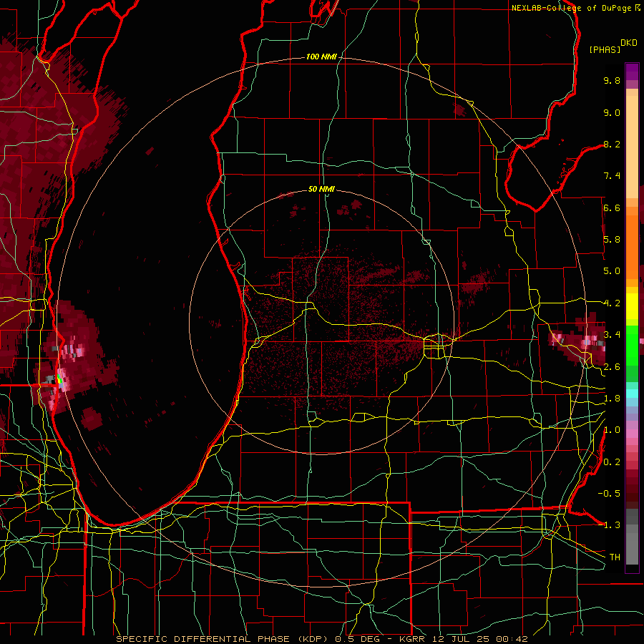Select the 9.8 value on color scale
The width and height of the screenshot is (644, 644).
[x=612, y=80]
